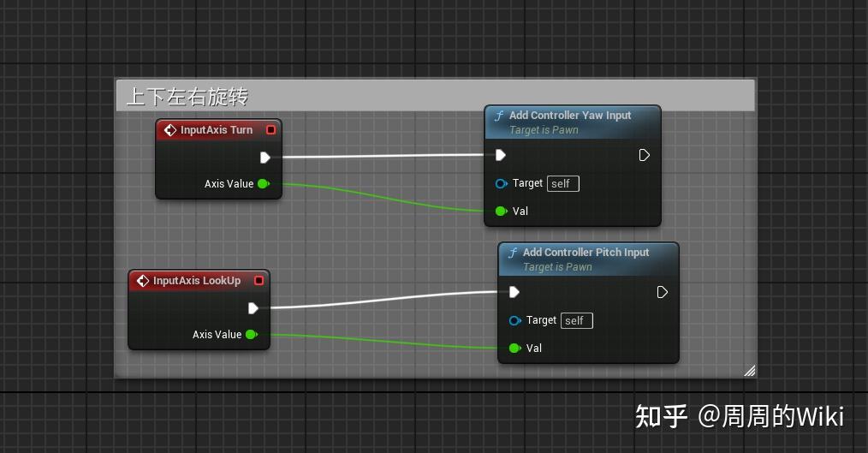Select the comment box title 上下左右旋转
Viewport: 868px width, 453px height.
[x=187, y=97]
